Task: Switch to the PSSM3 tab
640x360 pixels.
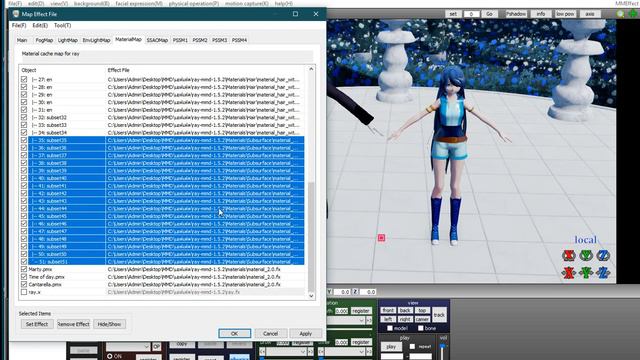Action: (x=219, y=40)
